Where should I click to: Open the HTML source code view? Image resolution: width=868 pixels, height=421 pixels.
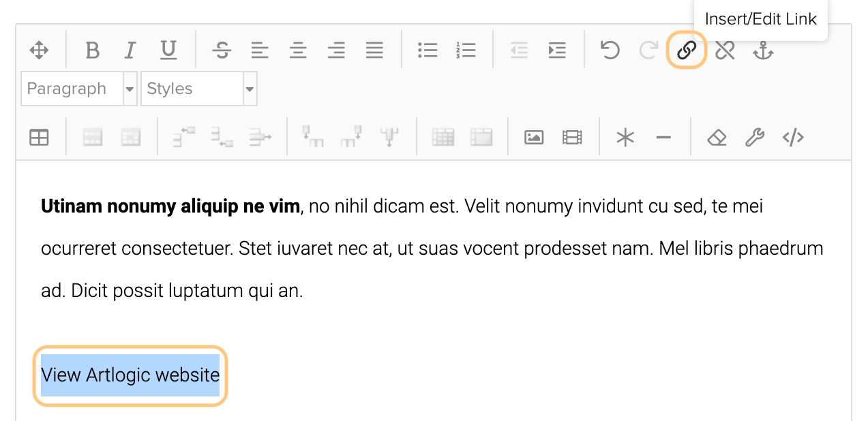pyautogui.click(x=793, y=138)
